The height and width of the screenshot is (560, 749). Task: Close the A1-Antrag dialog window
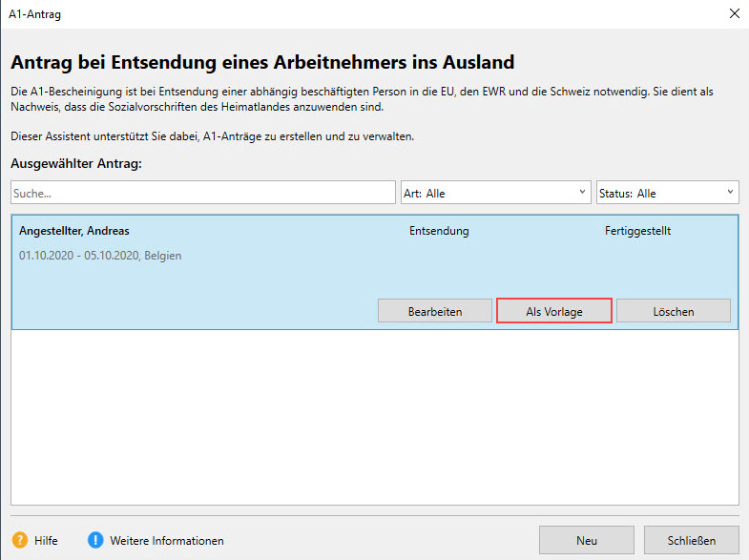coord(733,13)
